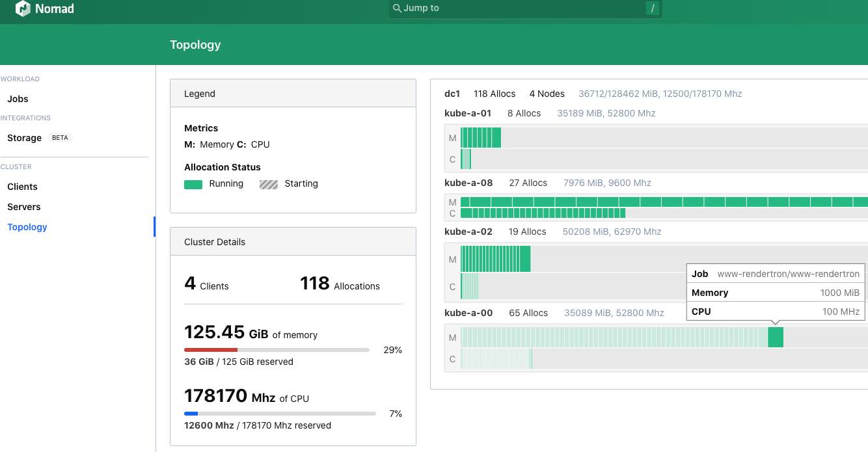Viewport: 868px width, 452px height.
Task: Focus the Jump to search field
Action: pyautogui.click(x=526, y=8)
